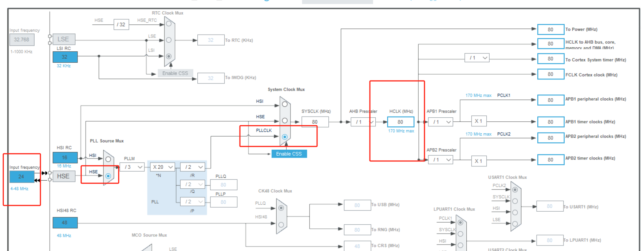Click the '170 MHz max' text under HCLK

click(x=401, y=131)
